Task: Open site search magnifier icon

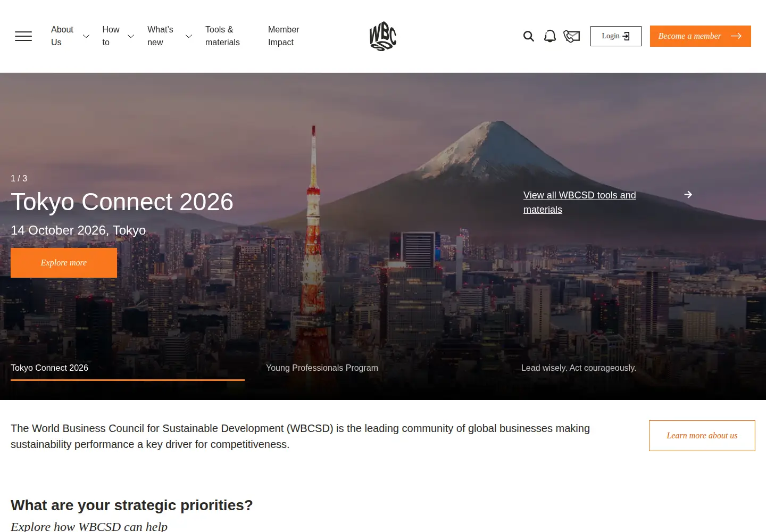Action: (528, 36)
